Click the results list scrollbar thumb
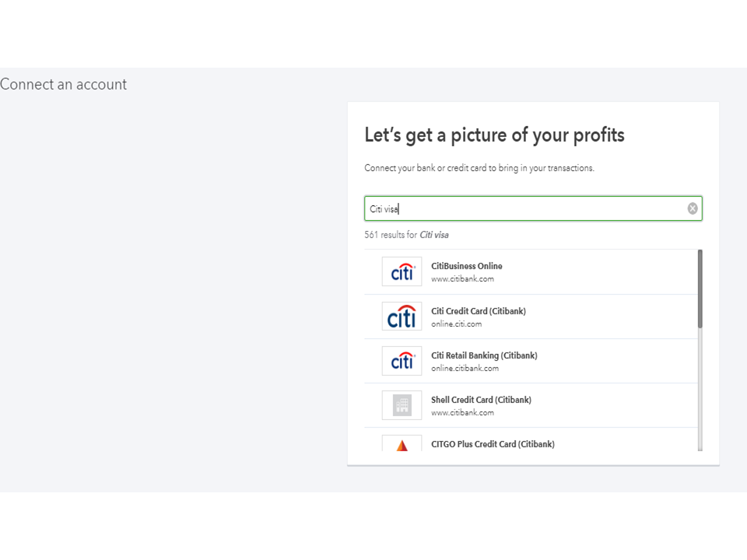The width and height of the screenshot is (747, 560). [x=700, y=288]
